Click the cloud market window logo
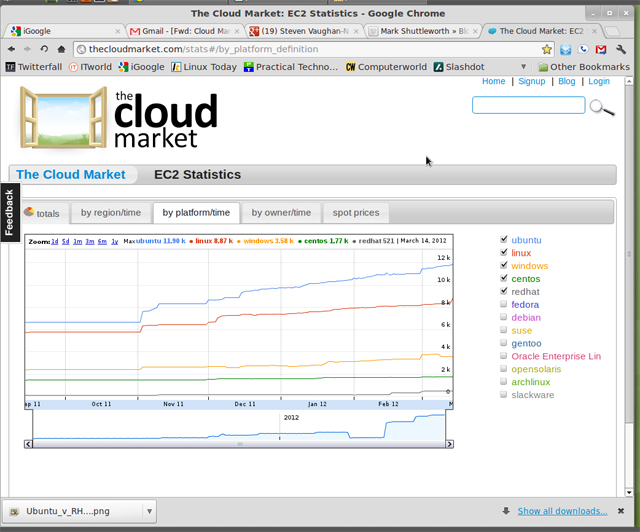 [63, 117]
